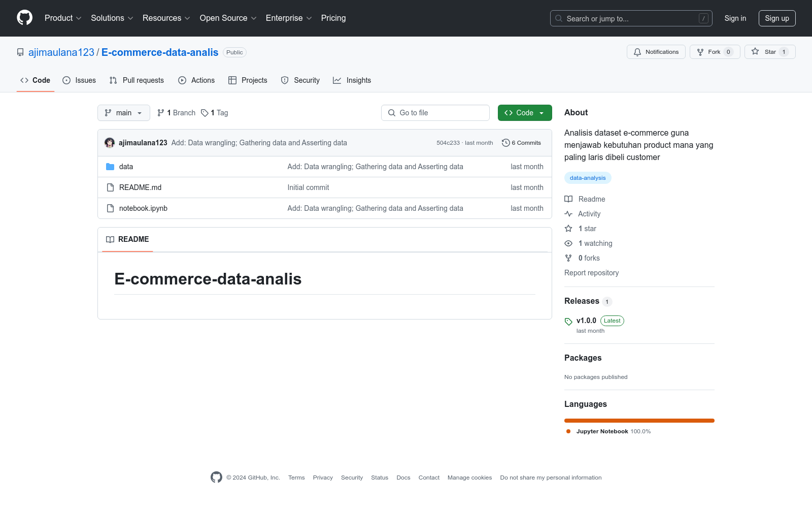This screenshot has height=508, width=812.
Task: Open the Enterprise dropdown
Action: click(289, 18)
